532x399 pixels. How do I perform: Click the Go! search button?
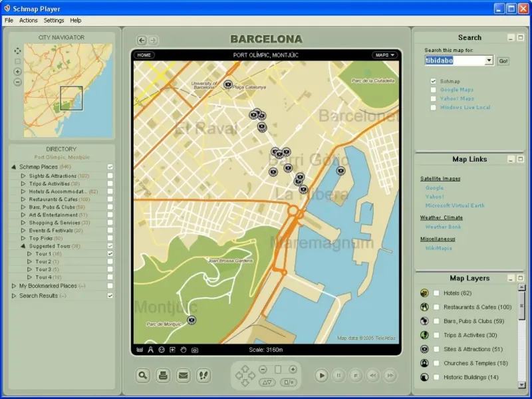pos(503,61)
